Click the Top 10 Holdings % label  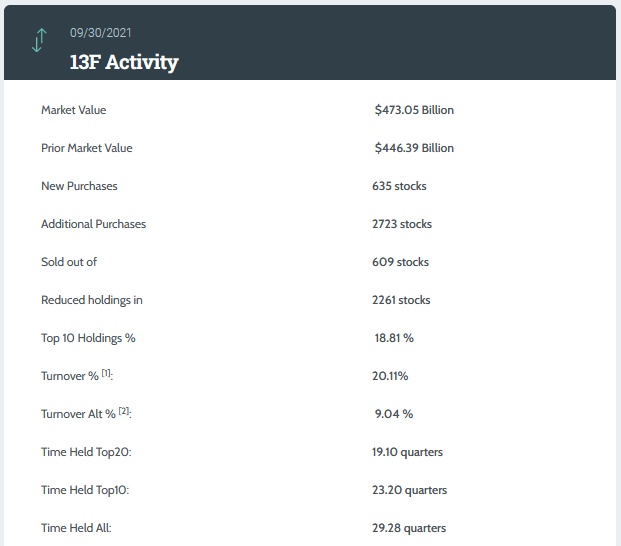(88, 338)
